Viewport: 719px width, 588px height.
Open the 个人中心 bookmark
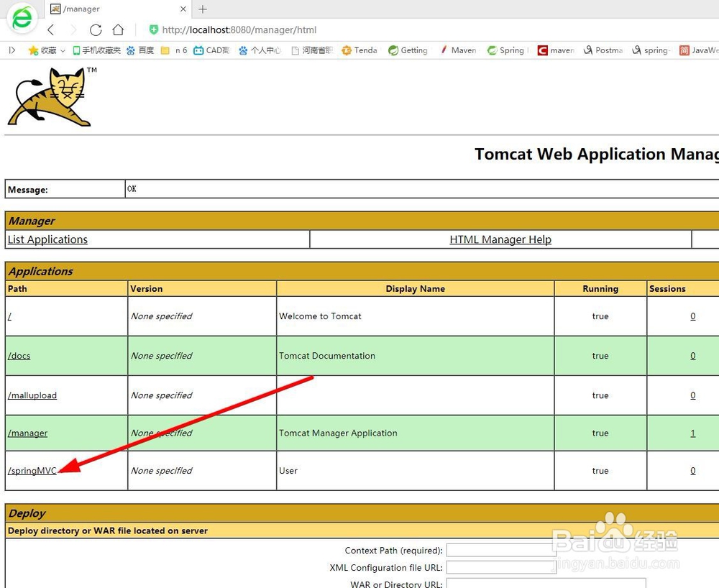tap(260, 50)
